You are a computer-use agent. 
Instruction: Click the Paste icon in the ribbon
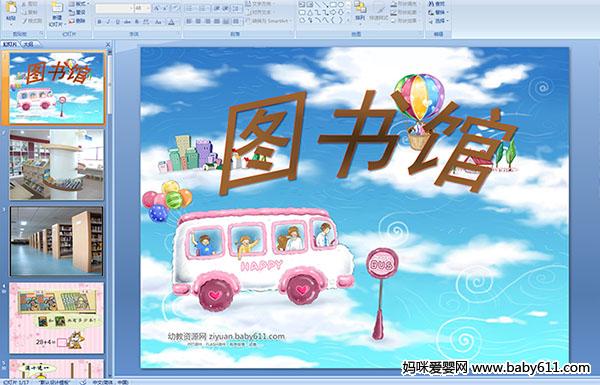[x=11, y=12]
